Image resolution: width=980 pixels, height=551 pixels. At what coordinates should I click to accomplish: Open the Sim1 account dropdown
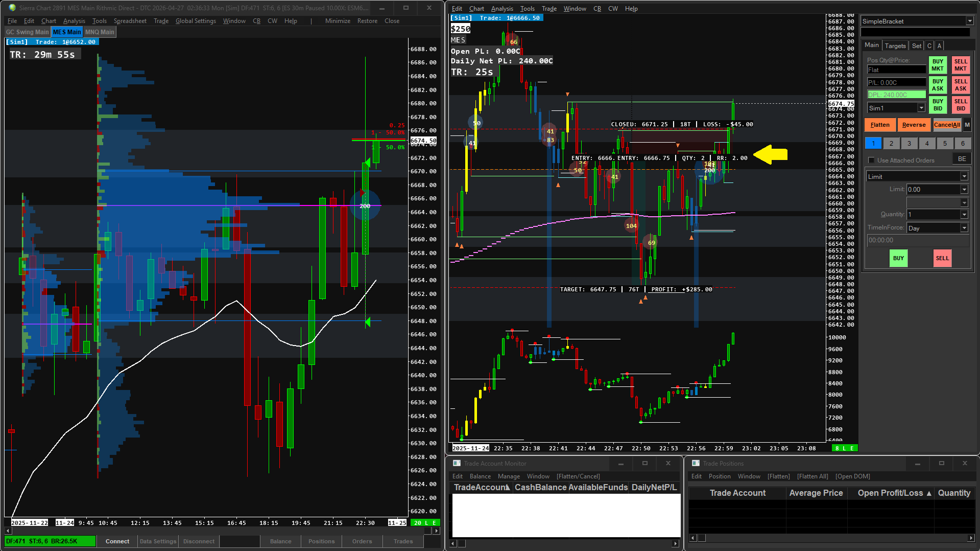921,108
